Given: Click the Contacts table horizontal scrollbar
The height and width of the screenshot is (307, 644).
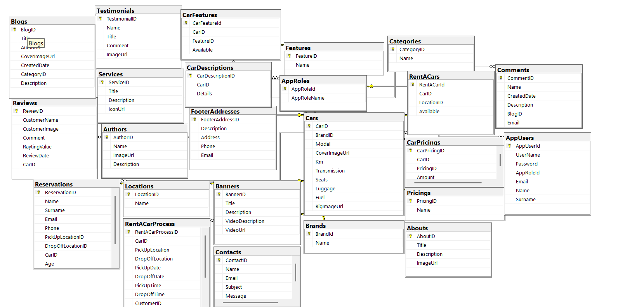Looking at the screenshot, I should [x=253, y=302].
